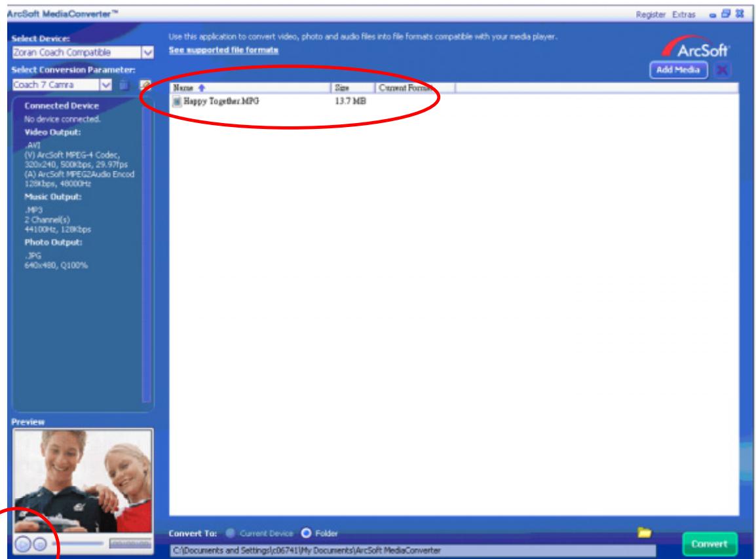Screen dimensions: 756x559
Task: Open the Select Device dropdown arrow
Action: pos(148,52)
